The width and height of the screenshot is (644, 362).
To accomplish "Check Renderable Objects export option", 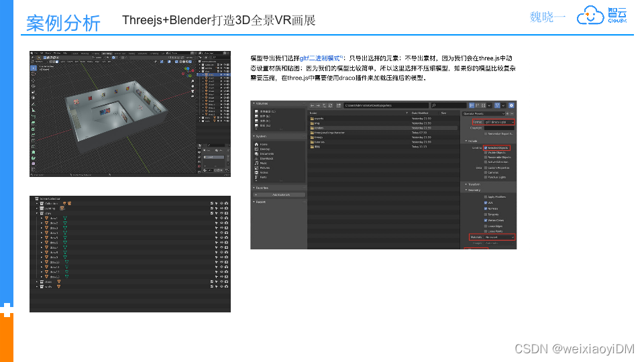I will click(x=486, y=157).
